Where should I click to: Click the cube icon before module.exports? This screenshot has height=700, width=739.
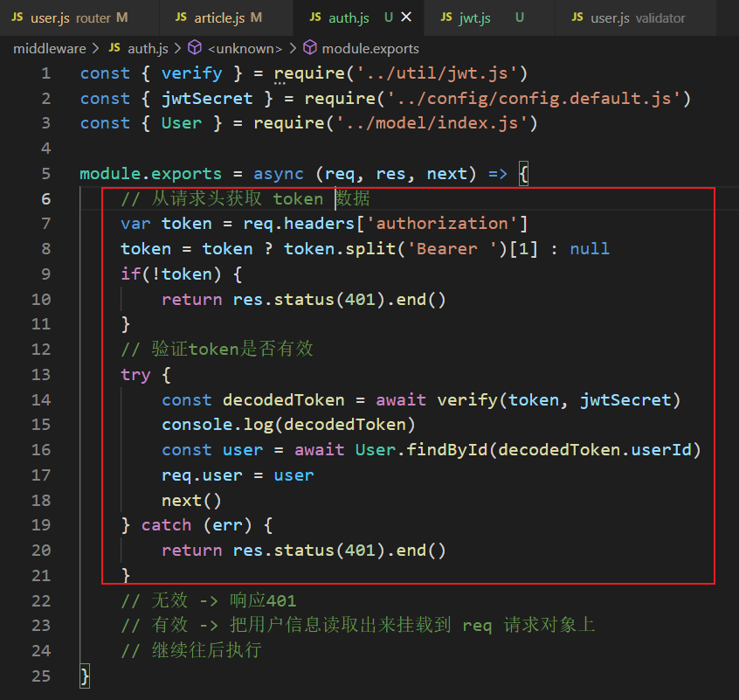309,47
